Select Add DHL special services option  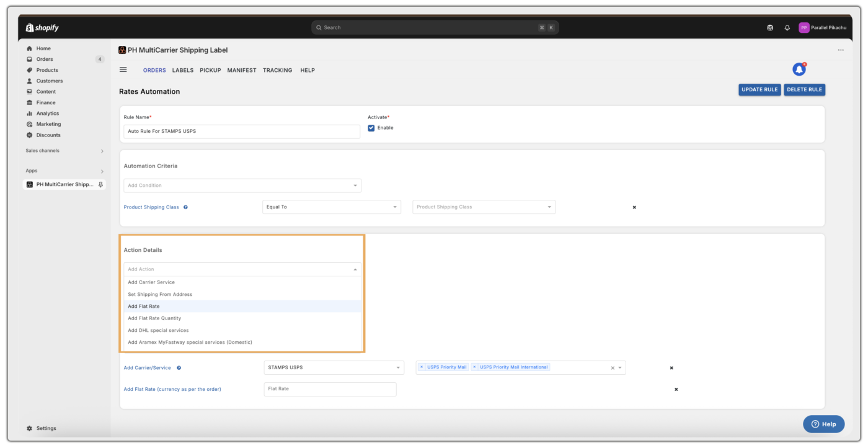pyautogui.click(x=242, y=331)
